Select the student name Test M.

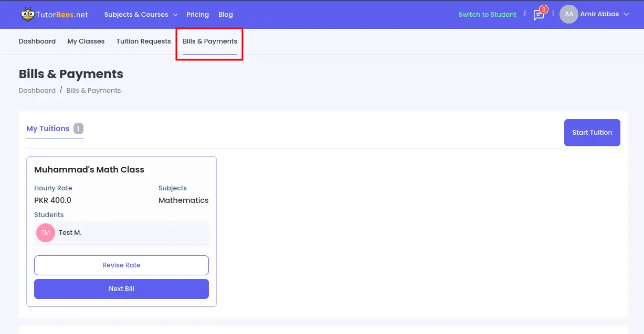click(70, 232)
